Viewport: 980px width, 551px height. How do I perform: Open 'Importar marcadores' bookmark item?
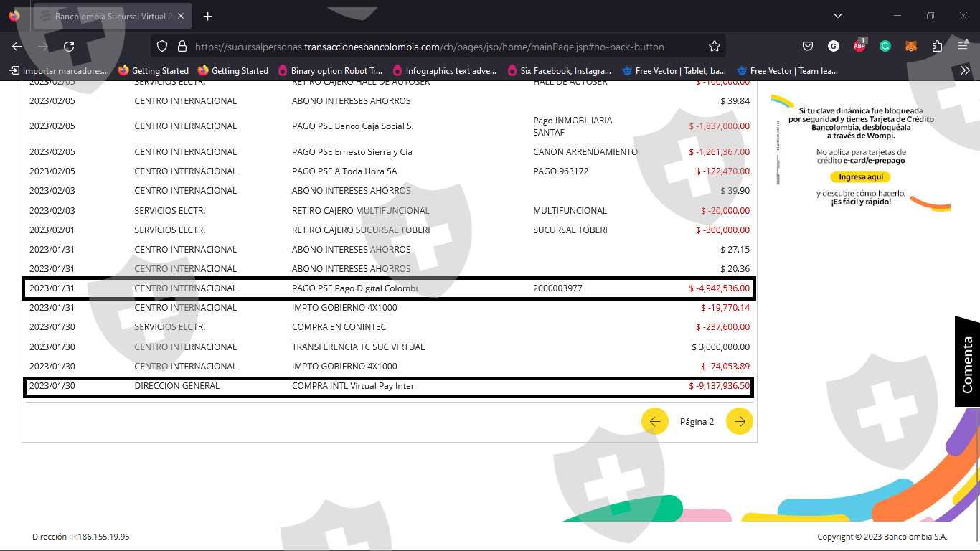pos(60,71)
